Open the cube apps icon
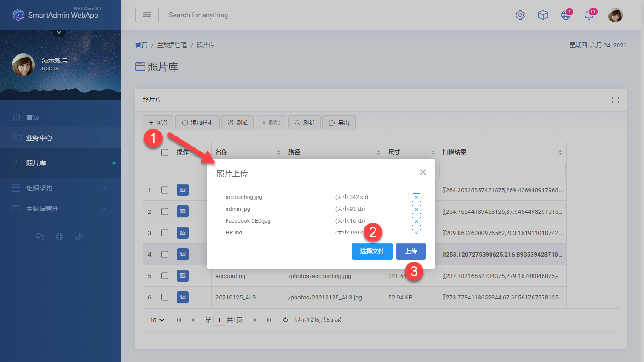 point(543,15)
